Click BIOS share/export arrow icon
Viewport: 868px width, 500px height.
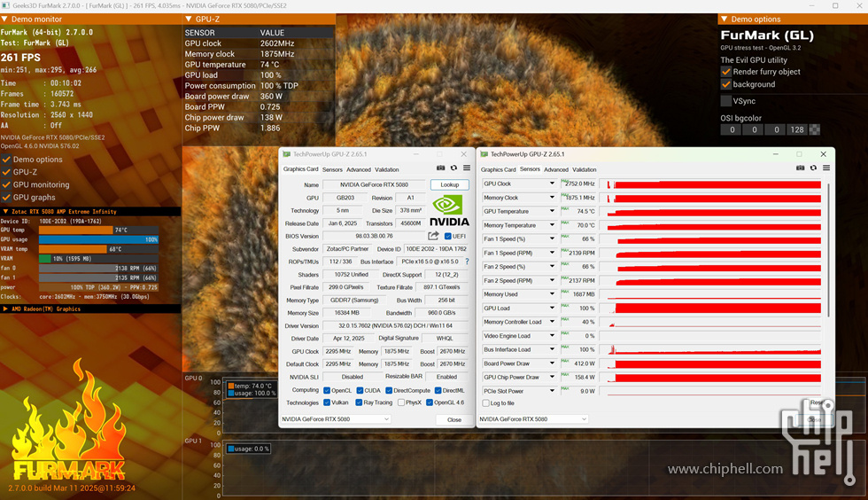tap(433, 236)
